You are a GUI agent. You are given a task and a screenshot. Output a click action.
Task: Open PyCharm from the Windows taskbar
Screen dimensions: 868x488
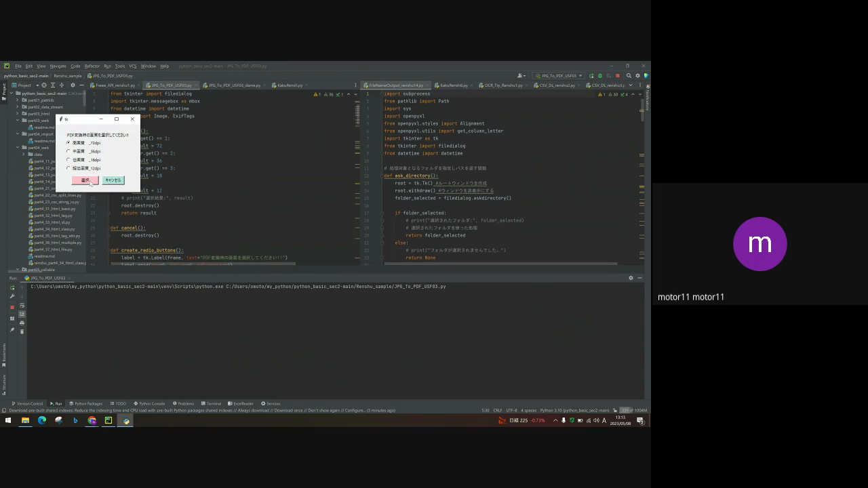108,420
